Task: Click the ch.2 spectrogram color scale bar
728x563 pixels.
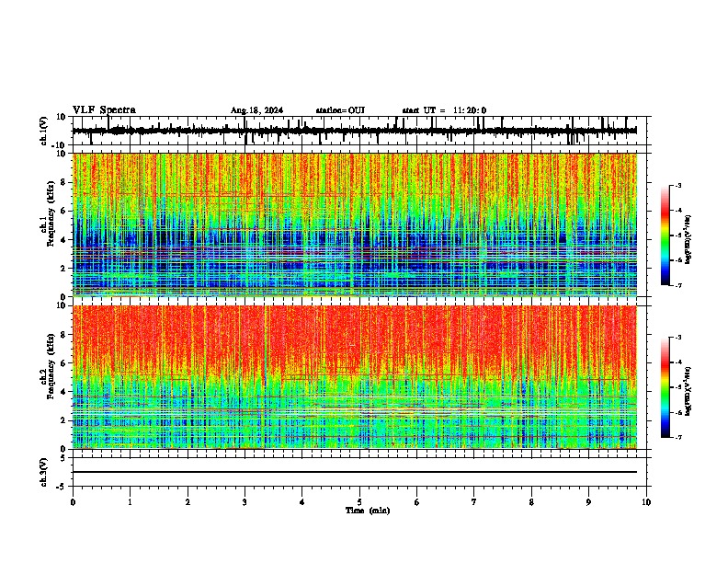Action: point(665,387)
